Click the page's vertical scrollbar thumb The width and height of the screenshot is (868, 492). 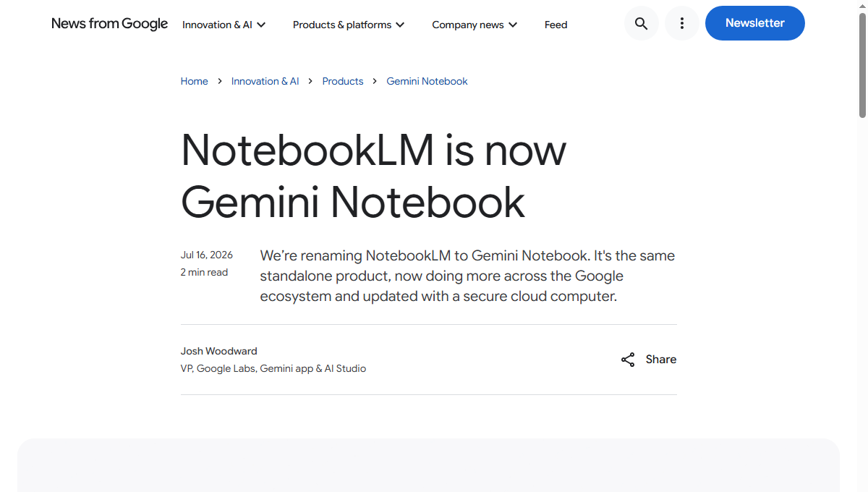[x=862, y=65]
